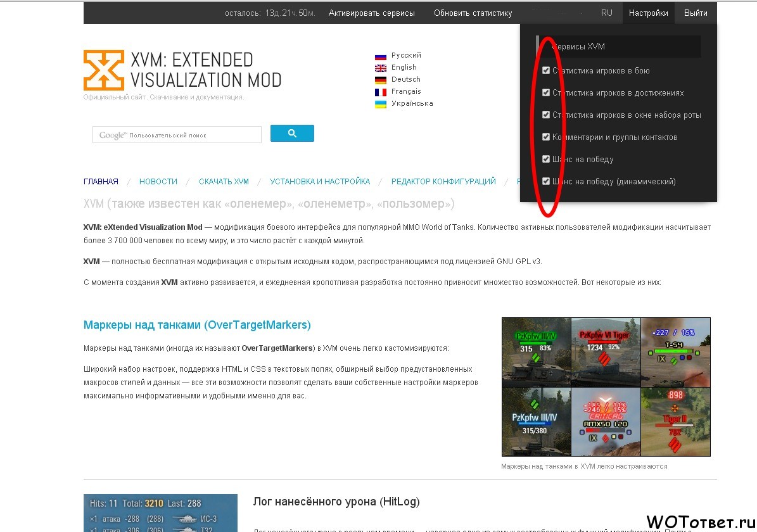The image size is (757, 532).
Task: Toggle 'Статистика игроков в достижениях' checkbox
Action: pyautogui.click(x=546, y=92)
